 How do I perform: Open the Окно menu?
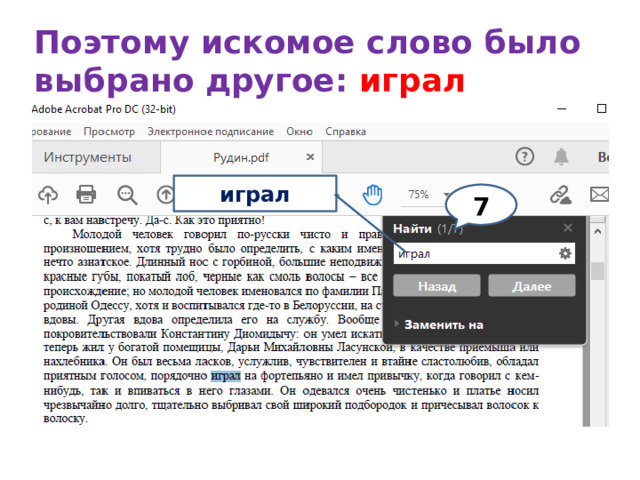(x=299, y=132)
